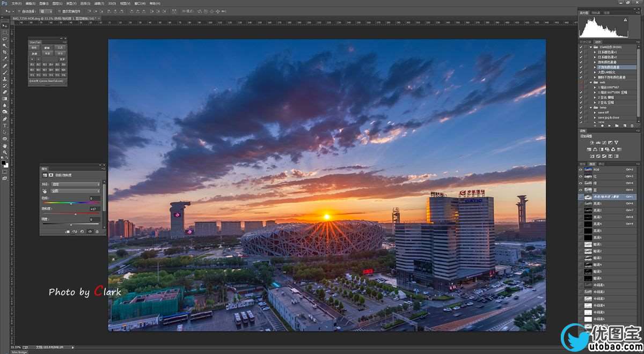Viewport: 644px width, 354px height.
Task: Click the delete action trash icon
Action: (x=632, y=126)
